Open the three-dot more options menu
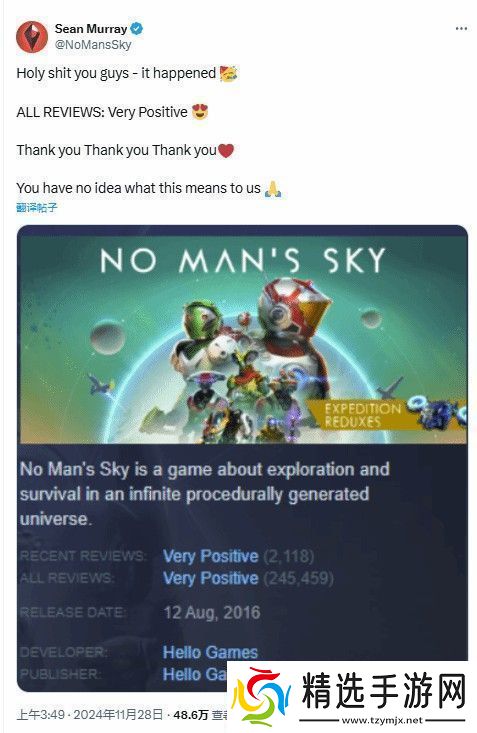The height and width of the screenshot is (733, 477). [x=461, y=29]
